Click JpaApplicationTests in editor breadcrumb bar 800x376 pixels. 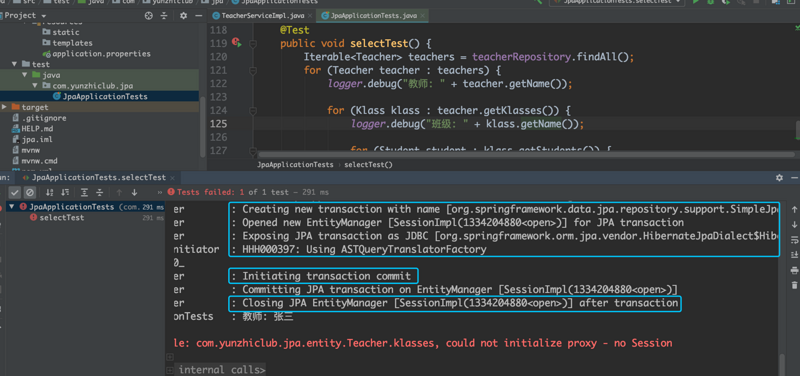pyautogui.click(x=295, y=165)
